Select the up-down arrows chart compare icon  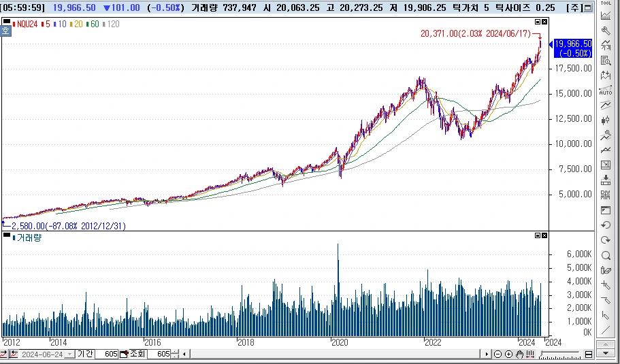pyautogui.click(x=606, y=75)
